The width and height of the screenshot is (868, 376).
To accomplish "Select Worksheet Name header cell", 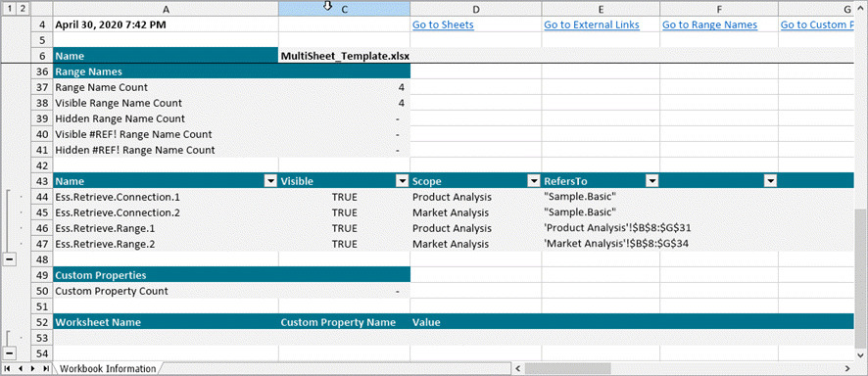I will tap(167, 322).
